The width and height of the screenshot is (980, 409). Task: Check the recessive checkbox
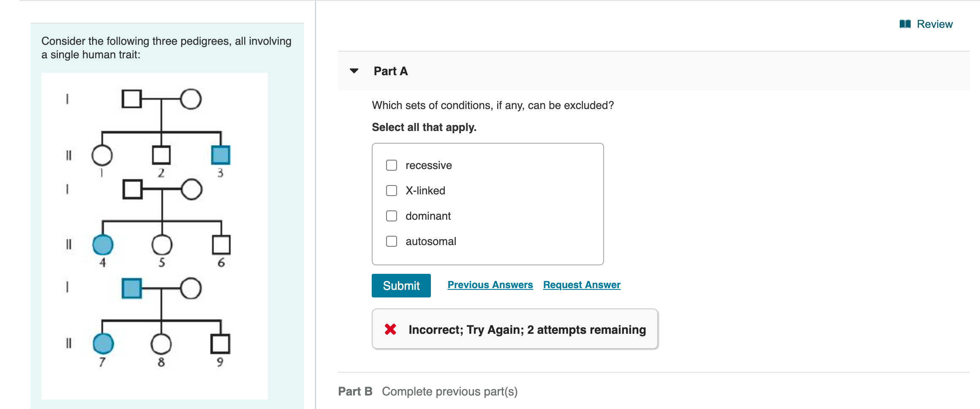click(x=391, y=165)
